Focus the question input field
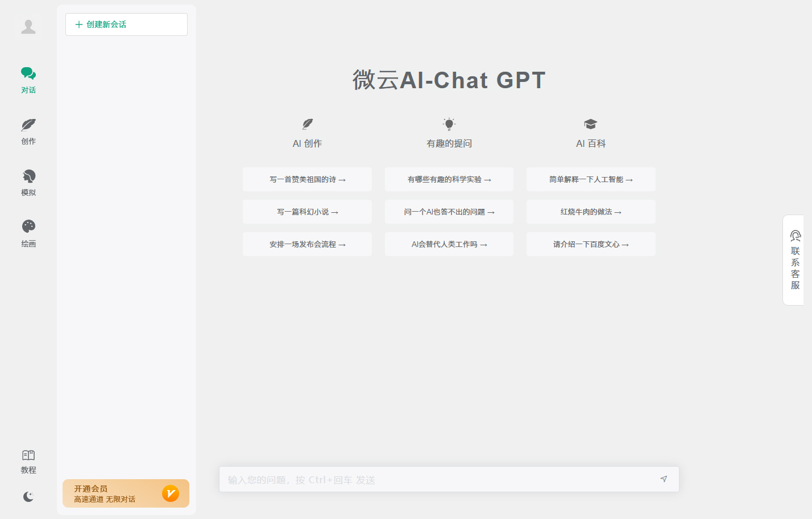The width and height of the screenshot is (812, 519). 449,479
